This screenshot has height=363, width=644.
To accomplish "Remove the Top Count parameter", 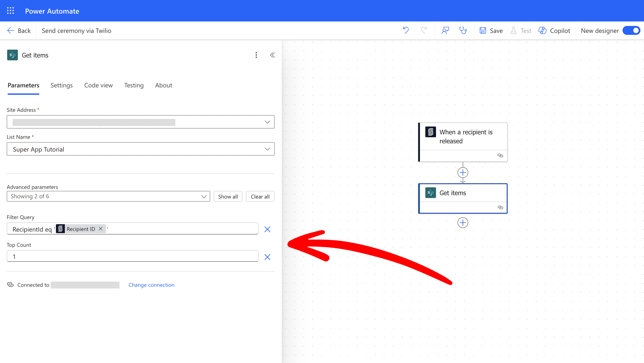I will (x=267, y=257).
